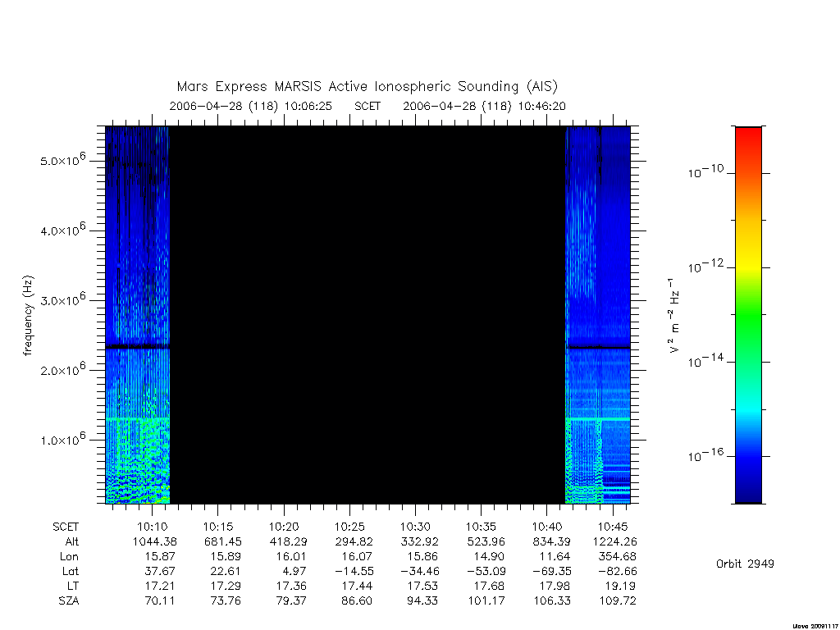Viewport: 840px width, 630px height.
Task: Click the 10:45 SCET tick label
Action: tap(613, 527)
